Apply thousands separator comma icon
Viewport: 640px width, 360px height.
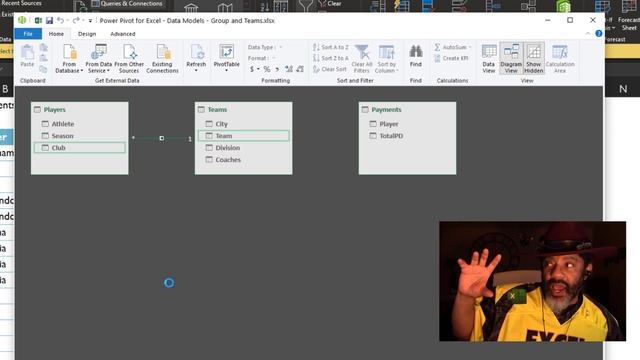(x=277, y=69)
